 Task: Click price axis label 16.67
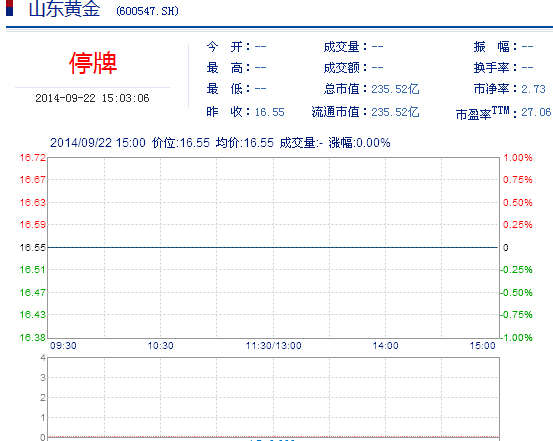tap(33, 180)
